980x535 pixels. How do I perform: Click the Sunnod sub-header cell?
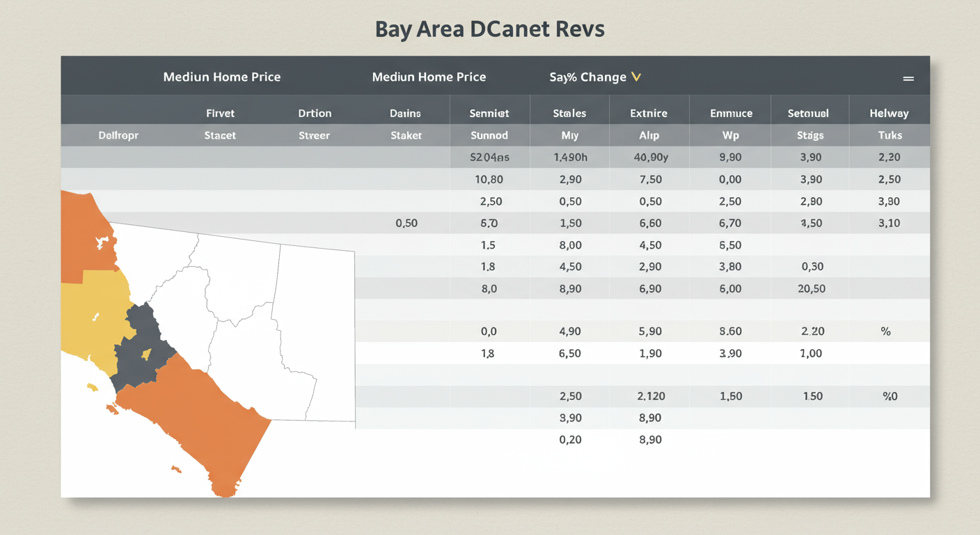[489, 135]
